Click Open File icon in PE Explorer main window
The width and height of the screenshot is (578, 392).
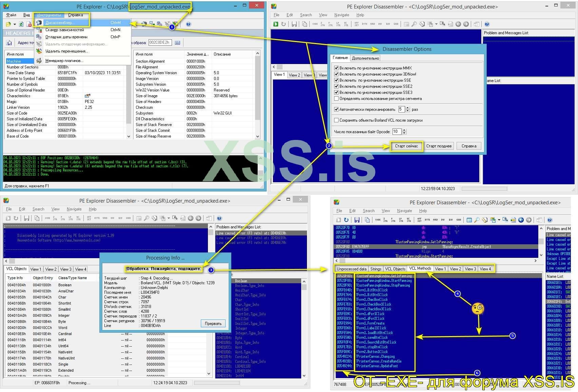click(x=8, y=24)
